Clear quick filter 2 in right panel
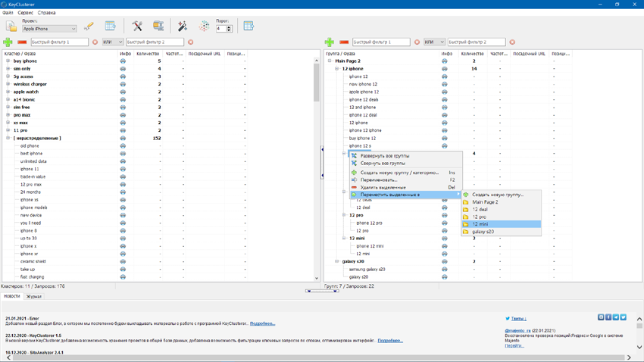 click(512, 42)
